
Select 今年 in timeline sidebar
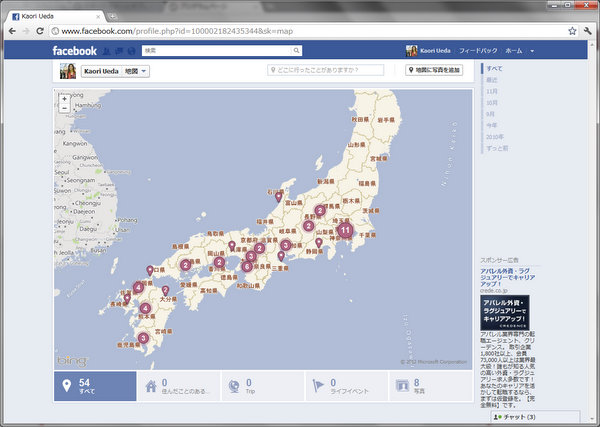[491, 125]
